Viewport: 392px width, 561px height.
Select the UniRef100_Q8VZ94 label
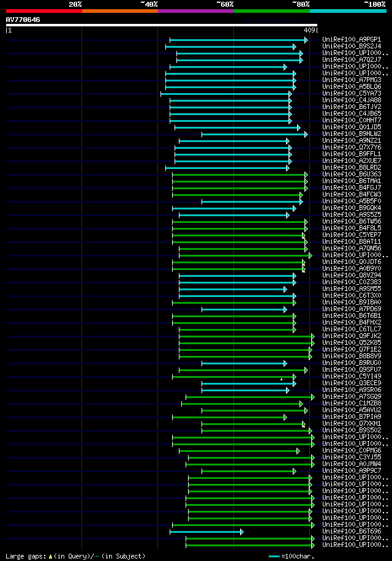(x=352, y=276)
